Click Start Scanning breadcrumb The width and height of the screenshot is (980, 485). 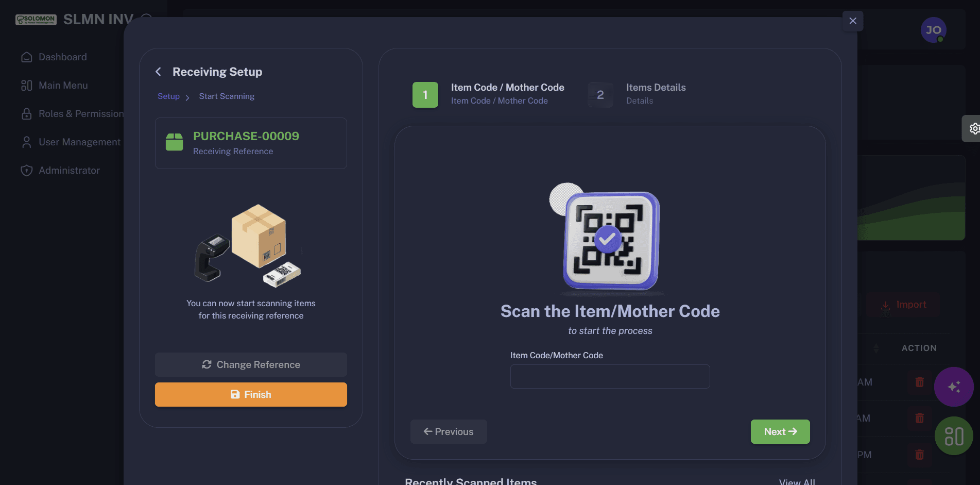tap(227, 96)
